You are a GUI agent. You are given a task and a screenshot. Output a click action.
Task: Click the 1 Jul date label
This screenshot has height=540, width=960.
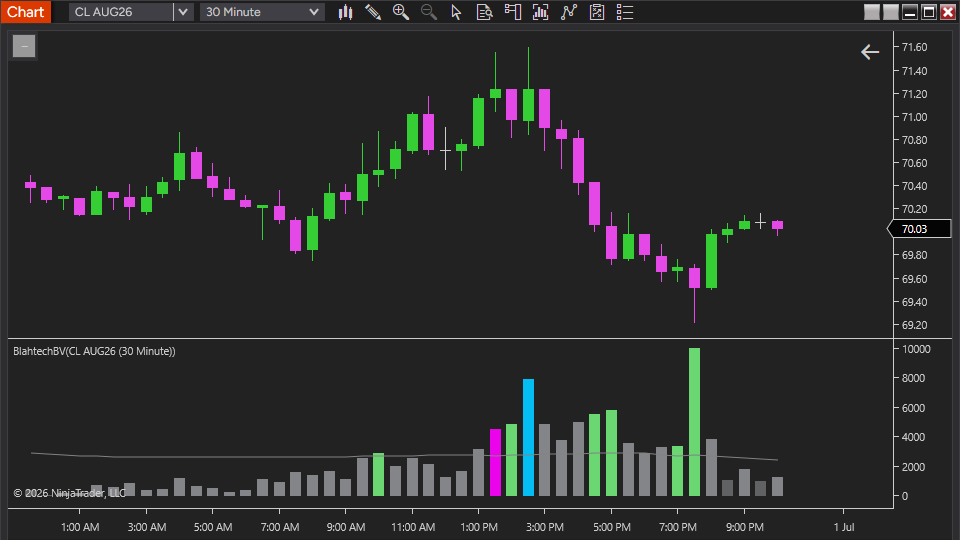click(x=844, y=527)
